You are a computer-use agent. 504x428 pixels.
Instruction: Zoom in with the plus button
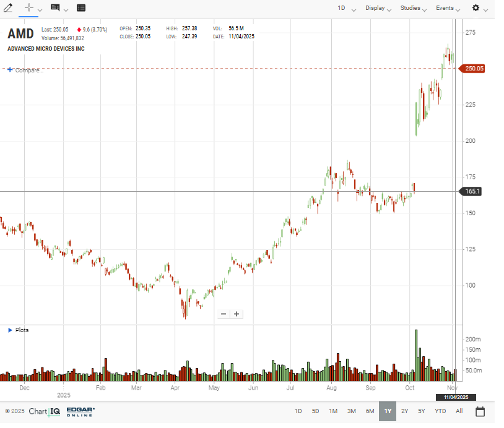click(x=237, y=314)
